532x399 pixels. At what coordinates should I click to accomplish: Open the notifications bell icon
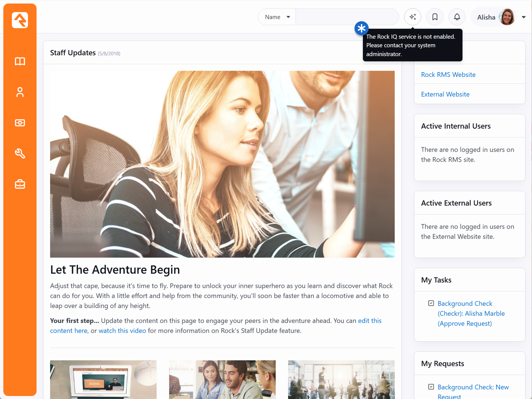[457, 17]
